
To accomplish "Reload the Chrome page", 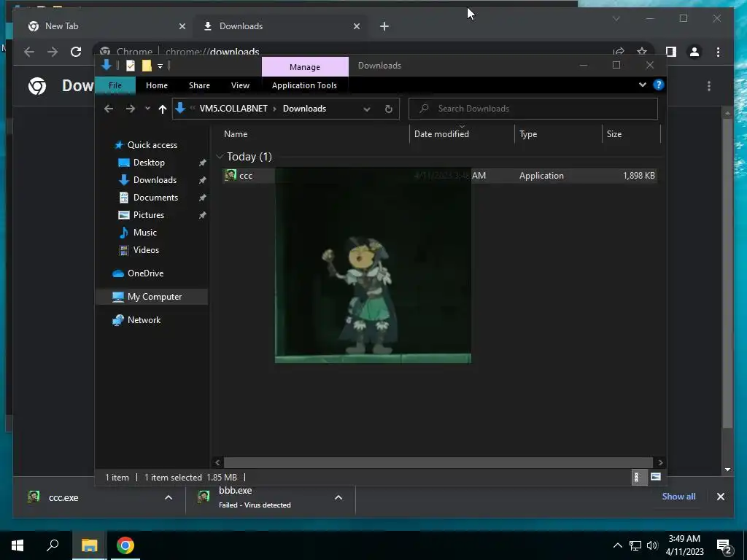I will 76,52.
